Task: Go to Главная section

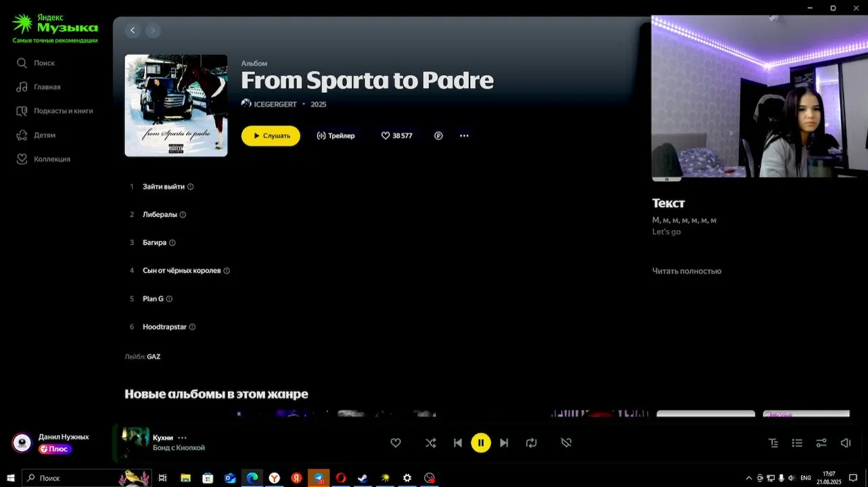Action: [39, 87]
